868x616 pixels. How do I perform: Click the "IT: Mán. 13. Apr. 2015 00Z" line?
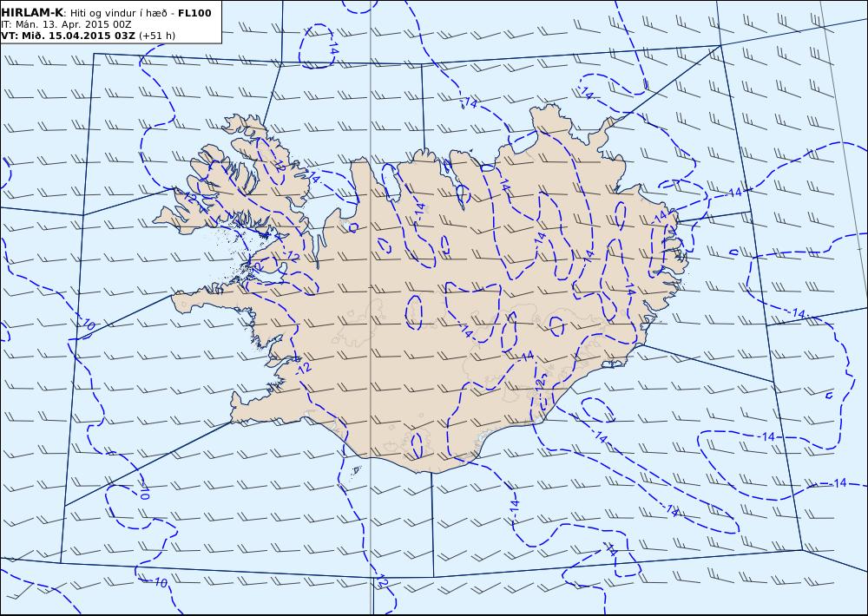(66, 24)
